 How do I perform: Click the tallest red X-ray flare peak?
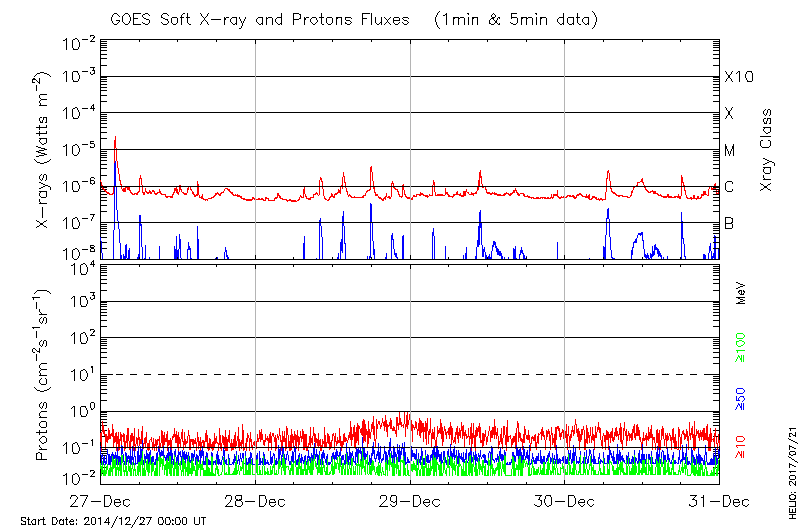coord(116,140)
